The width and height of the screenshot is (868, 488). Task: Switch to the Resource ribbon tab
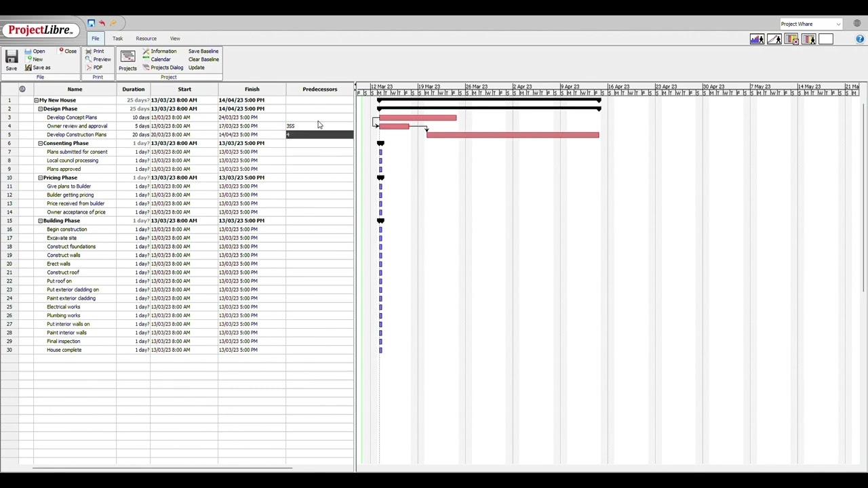tap(146, 39)
